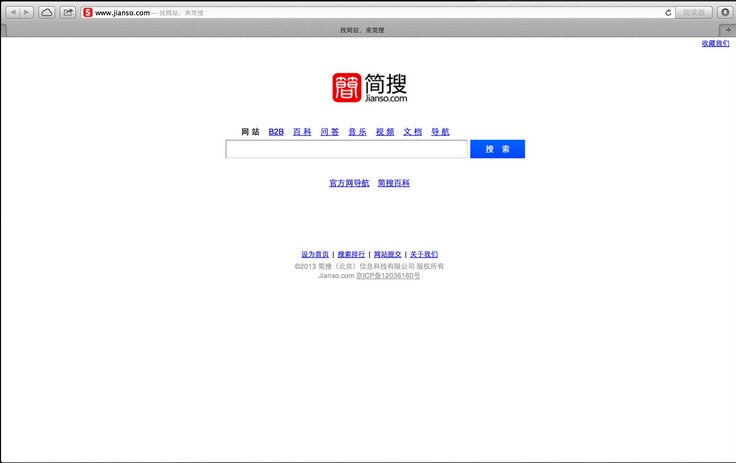This screenshot has width=736, height=463.
Task: Select the page tab titled 找网站，来简搜
Action: tap(362, 30)
